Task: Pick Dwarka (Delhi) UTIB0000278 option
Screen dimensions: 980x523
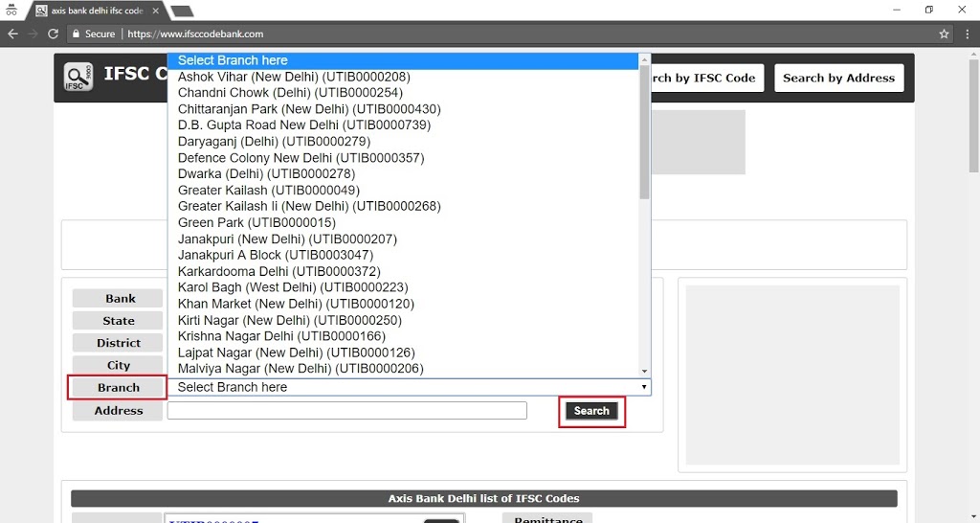Action: pos(403,174)
